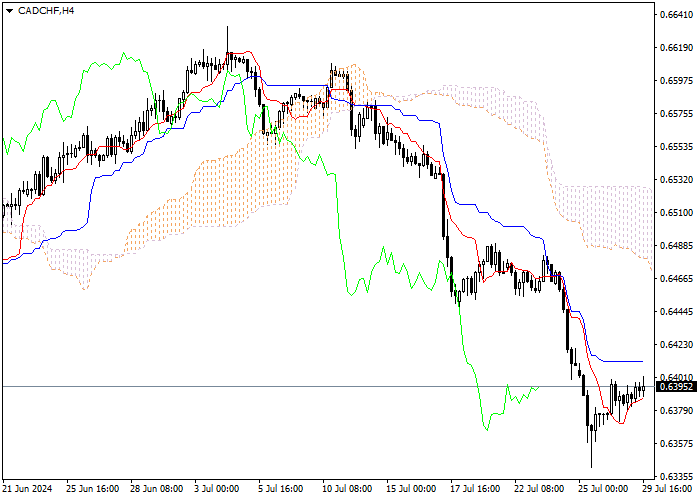The image size is (700, 500).
Task: Click the current price label 0.63952
Action: point(676,387)
